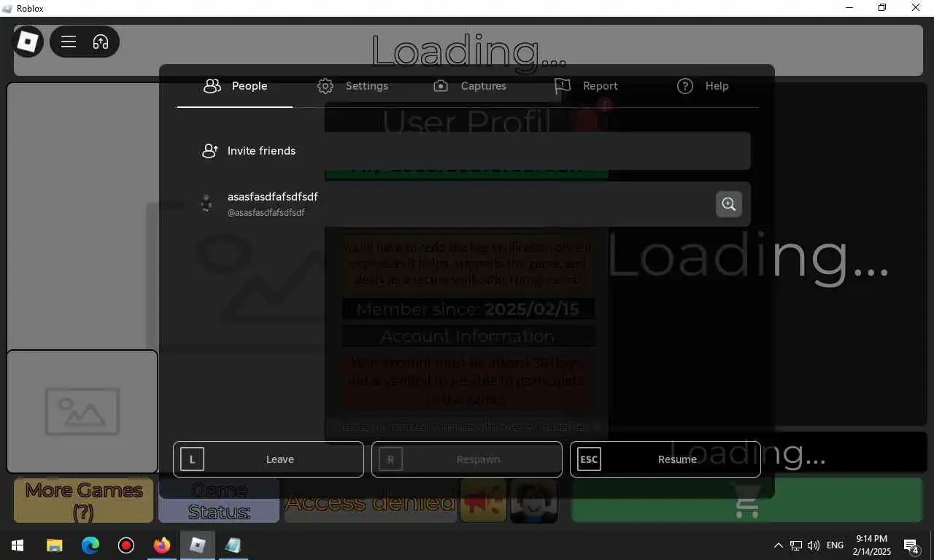Open the notifications center icon
This screenshot has height=560, width=934.
[x=911, y=545]
